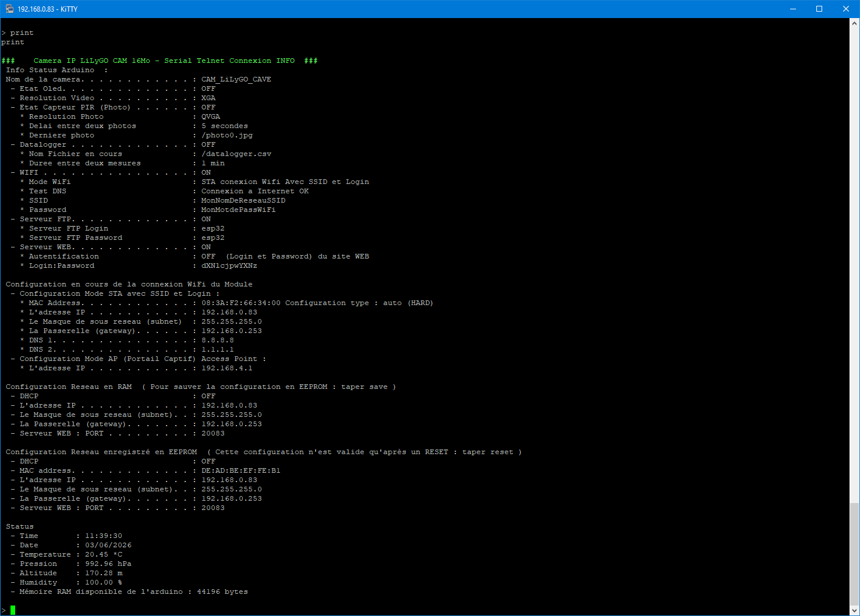This screenshot has width=860, height=616.
Task: Click AP address 192.168.4.1
Action: coord(227,368)
